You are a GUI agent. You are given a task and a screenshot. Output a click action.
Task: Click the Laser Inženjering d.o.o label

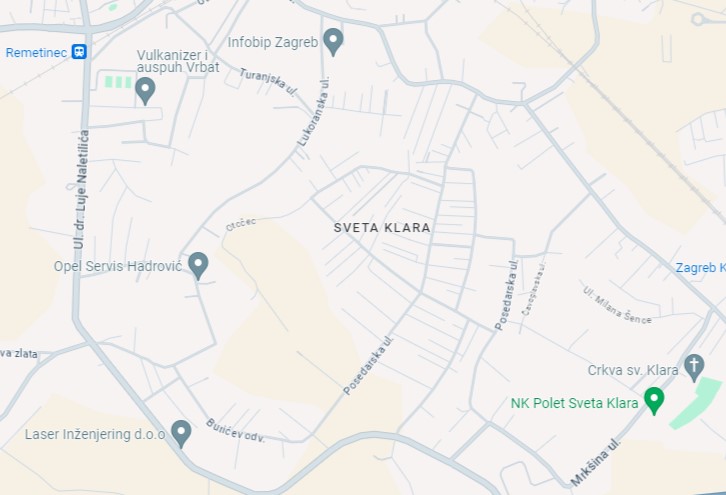click(x=95, y=434)
